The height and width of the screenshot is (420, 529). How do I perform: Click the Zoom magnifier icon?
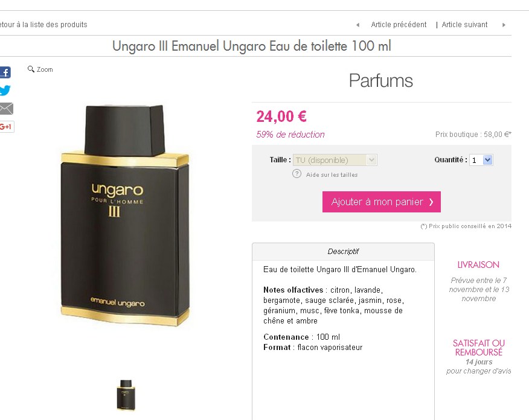pos(31,69)
